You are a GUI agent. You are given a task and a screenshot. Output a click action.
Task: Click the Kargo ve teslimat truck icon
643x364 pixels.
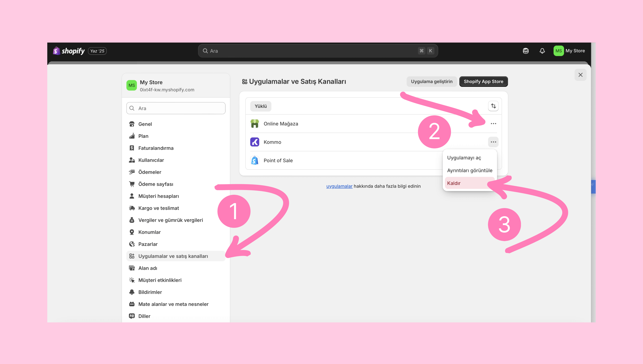click(x=132, y=208)
